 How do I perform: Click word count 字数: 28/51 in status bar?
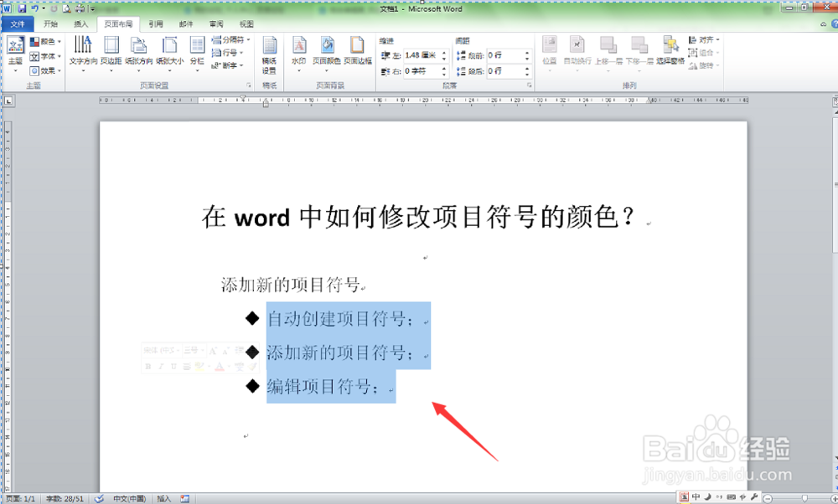(x=65, y=499)
